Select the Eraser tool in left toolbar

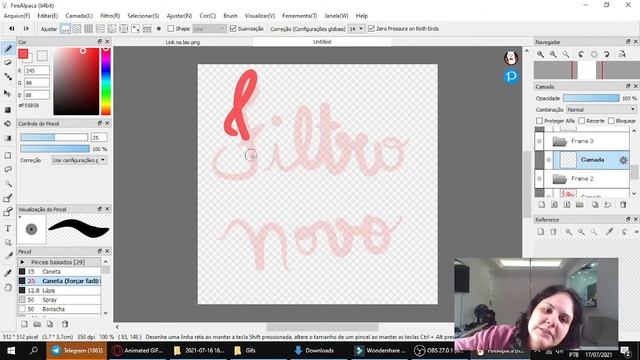coord(8,62)
